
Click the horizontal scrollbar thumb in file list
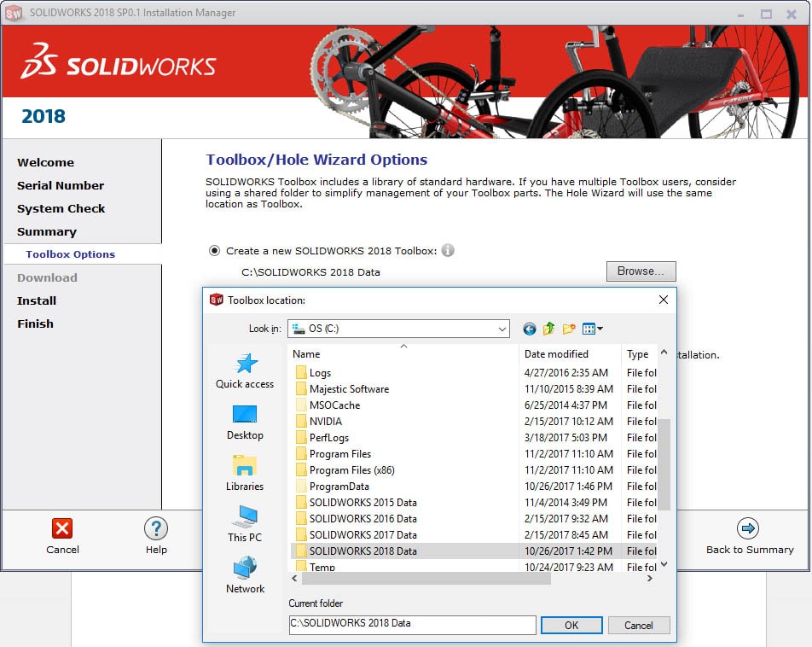coord(426,579)
